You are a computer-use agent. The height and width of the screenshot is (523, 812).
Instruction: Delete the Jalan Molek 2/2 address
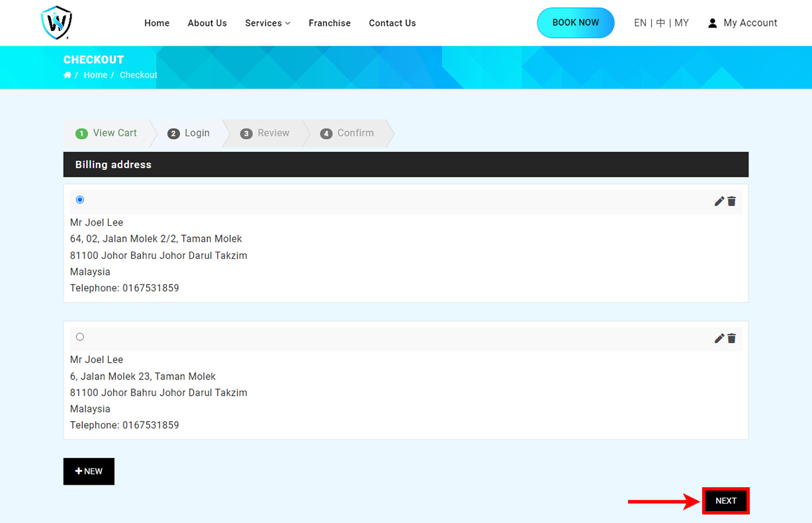pyautogui.click(x=732, y=201)
